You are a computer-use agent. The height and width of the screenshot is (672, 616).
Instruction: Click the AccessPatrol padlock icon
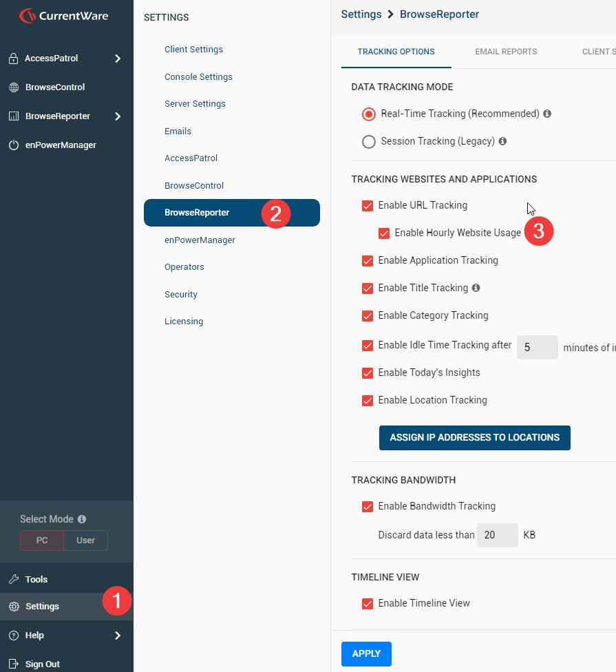pyautogui.click(x=14, y=59)
